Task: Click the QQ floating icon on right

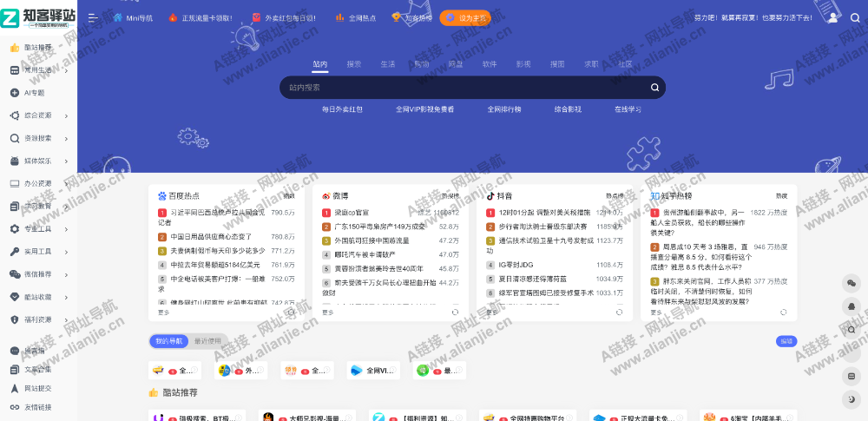Action: tap(852, 306)
